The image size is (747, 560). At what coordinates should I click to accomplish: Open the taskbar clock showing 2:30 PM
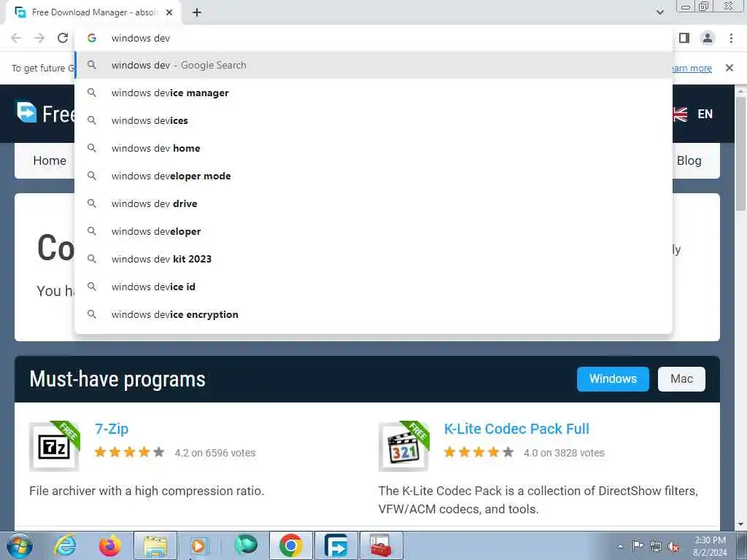[x=710, y=545]
